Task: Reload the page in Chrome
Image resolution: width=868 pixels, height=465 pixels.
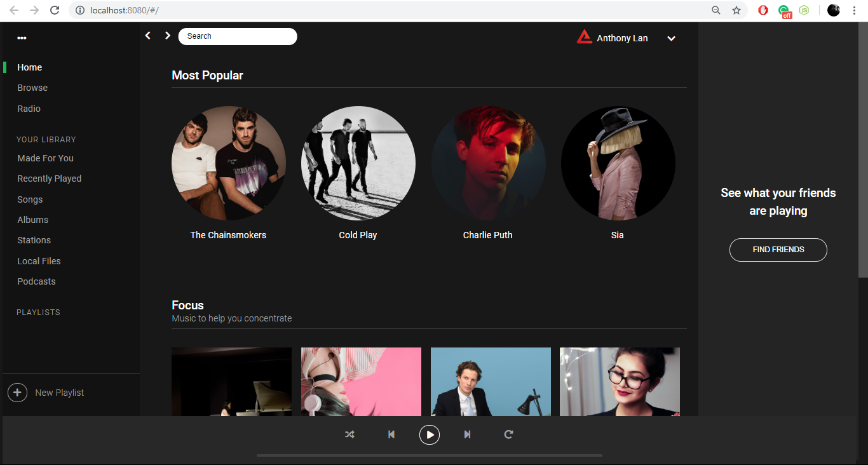Action: (x=55, y=10)
